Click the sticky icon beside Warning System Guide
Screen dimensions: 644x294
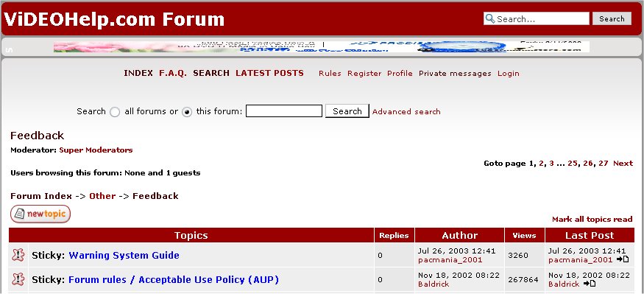[x=18, y=256]
